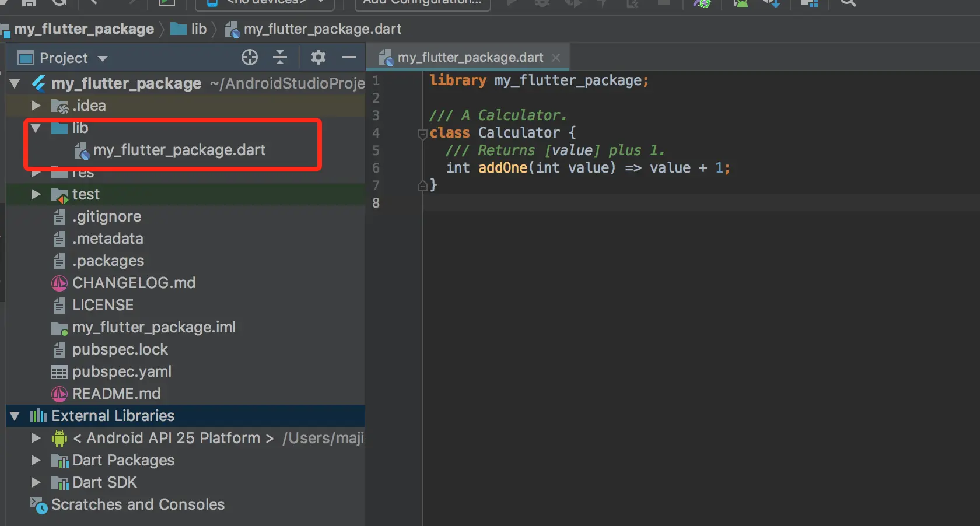
Task: Click the Collapse All icon in Project panel
Action: [x=280, y=57]
